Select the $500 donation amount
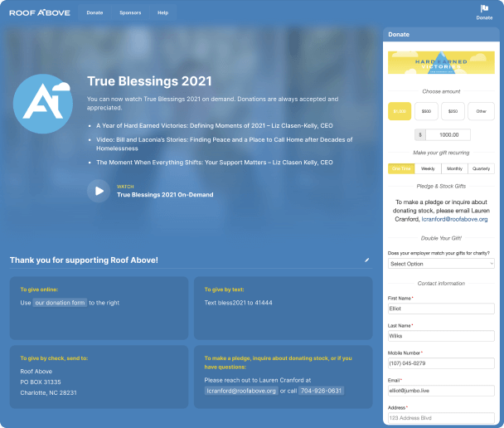This screenshot has width=504, height=428. tap(426, 110)
